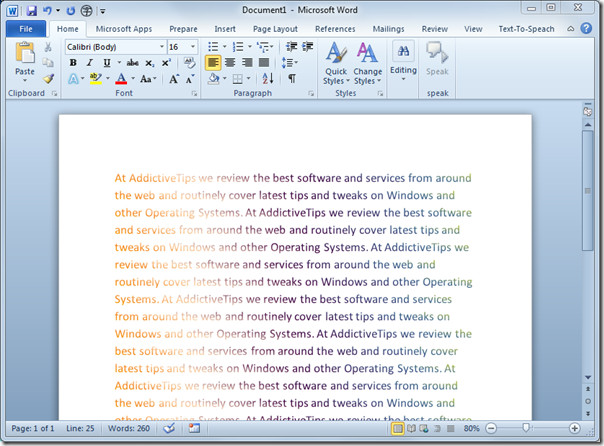604x446 pixels.
Task: Open the File tab
Action: tap(26, 29)
